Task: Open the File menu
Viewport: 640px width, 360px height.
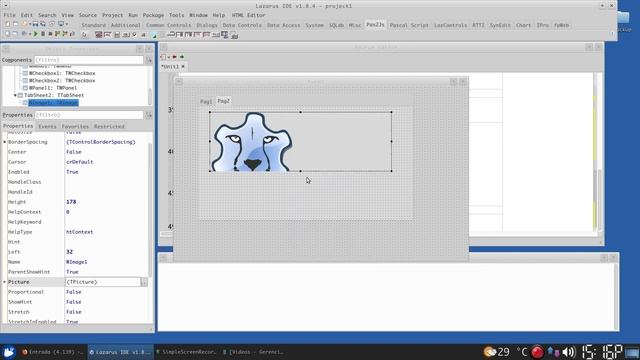Action: [9, 15]
